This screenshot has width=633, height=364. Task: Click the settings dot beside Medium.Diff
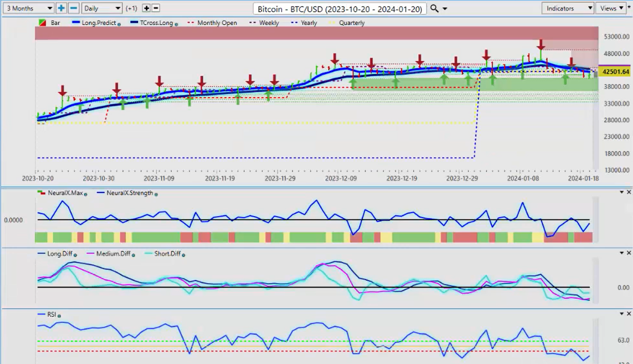tap(133, 255)
